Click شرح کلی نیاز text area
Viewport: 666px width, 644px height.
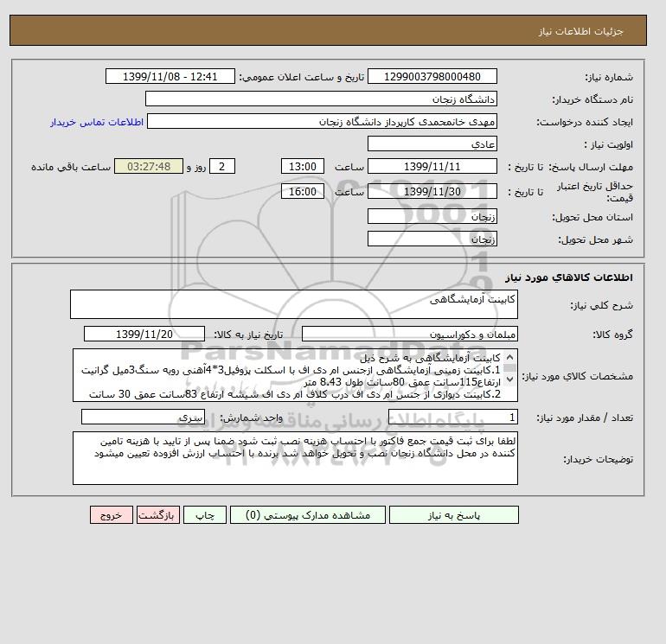(294, 304)
